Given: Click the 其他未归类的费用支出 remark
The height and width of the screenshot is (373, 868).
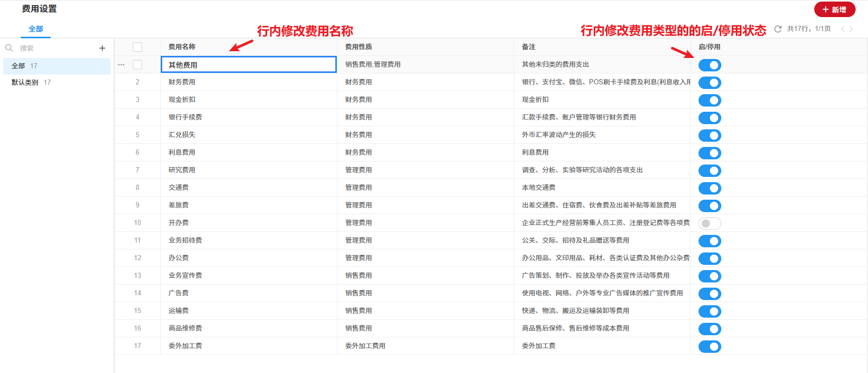Looking at the screenshot, I should (x=555, y=65).
